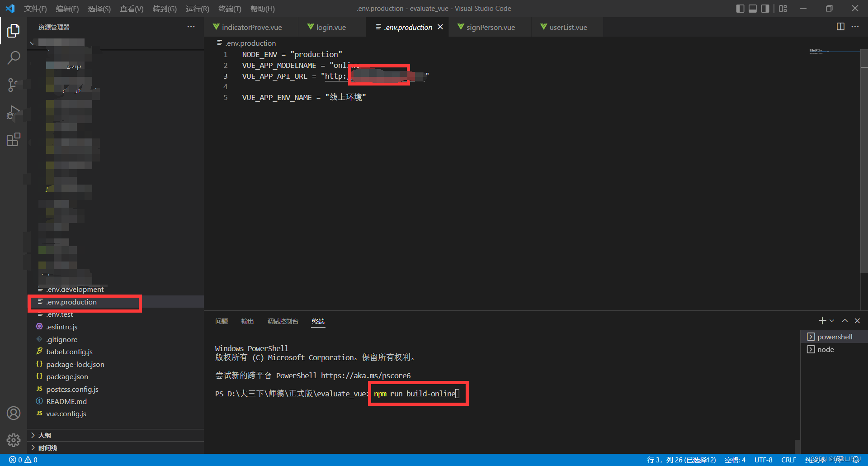Image resolution: width=868 pixels, height=466 pixels.
Task: Open the Manage settings gear icon
Action: click(14, 440)
